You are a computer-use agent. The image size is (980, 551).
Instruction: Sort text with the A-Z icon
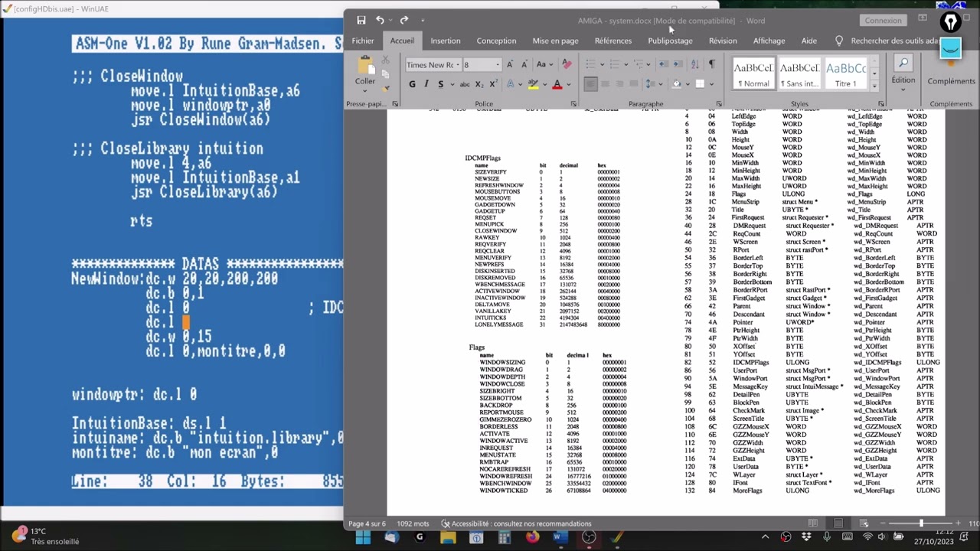pyautogui.click(x=695, y=64)
